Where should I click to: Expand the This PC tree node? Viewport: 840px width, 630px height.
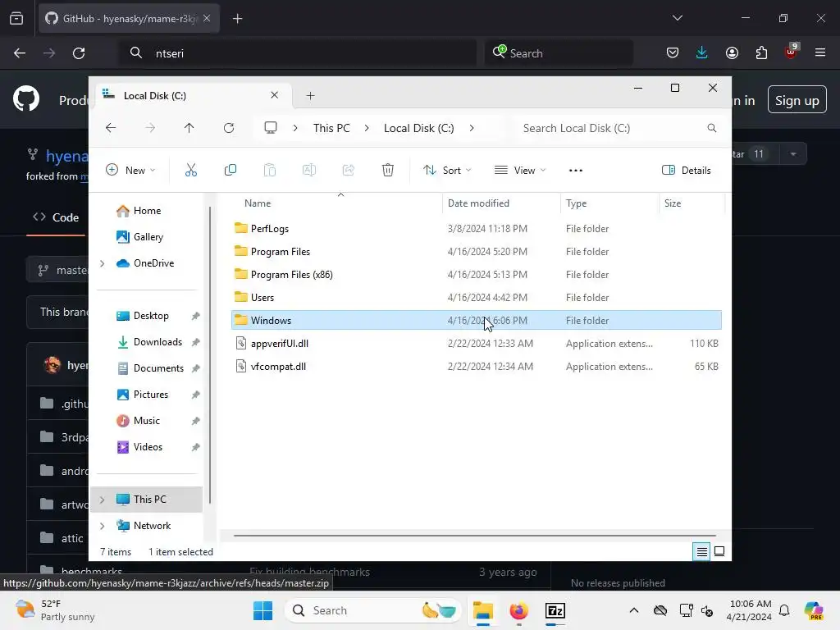pos(103,500)
